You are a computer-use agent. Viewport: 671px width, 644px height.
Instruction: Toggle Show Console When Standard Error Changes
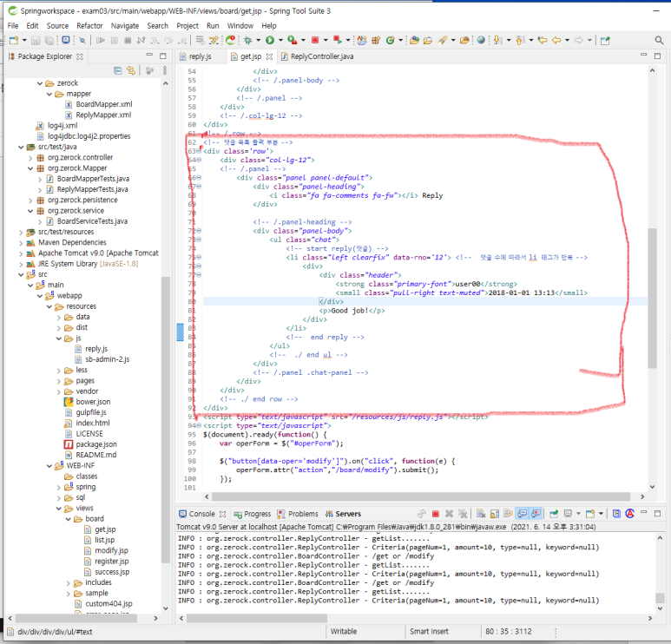(536, 514)
